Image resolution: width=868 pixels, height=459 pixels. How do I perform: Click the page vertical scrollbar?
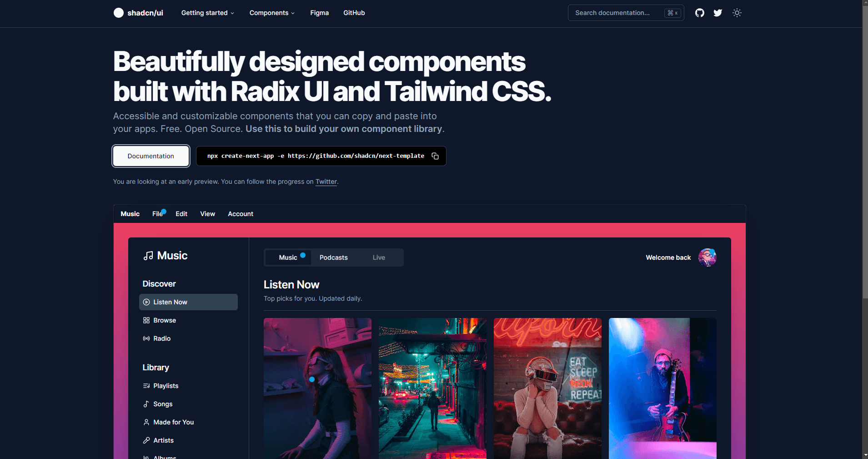[865, 152]
